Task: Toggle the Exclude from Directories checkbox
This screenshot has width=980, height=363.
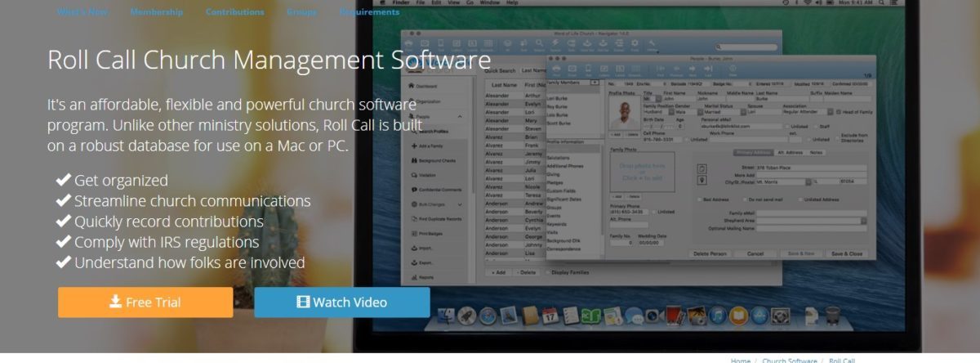Action: pos(838,139)
